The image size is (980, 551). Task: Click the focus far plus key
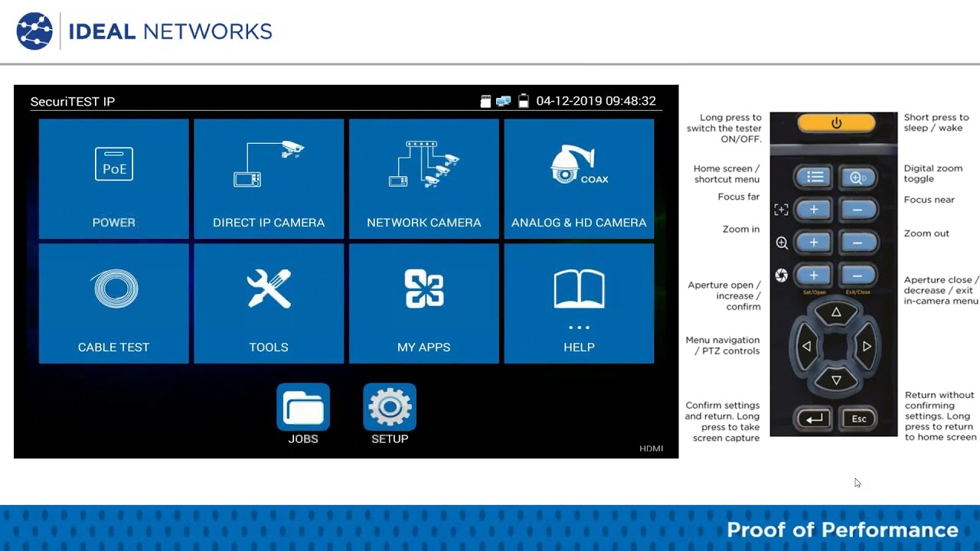coord(814,210)
